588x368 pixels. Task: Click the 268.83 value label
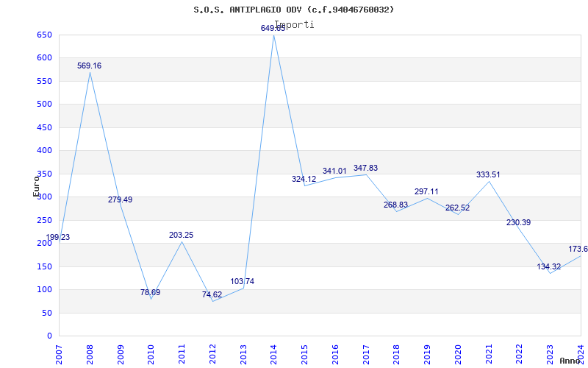(x=395, y=205)
